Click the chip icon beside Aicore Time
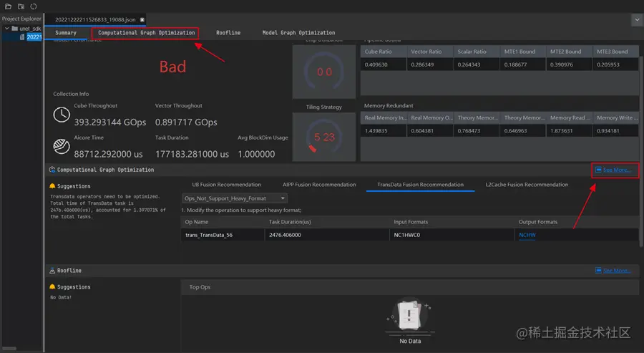644x353 pixels. point(62,146)
